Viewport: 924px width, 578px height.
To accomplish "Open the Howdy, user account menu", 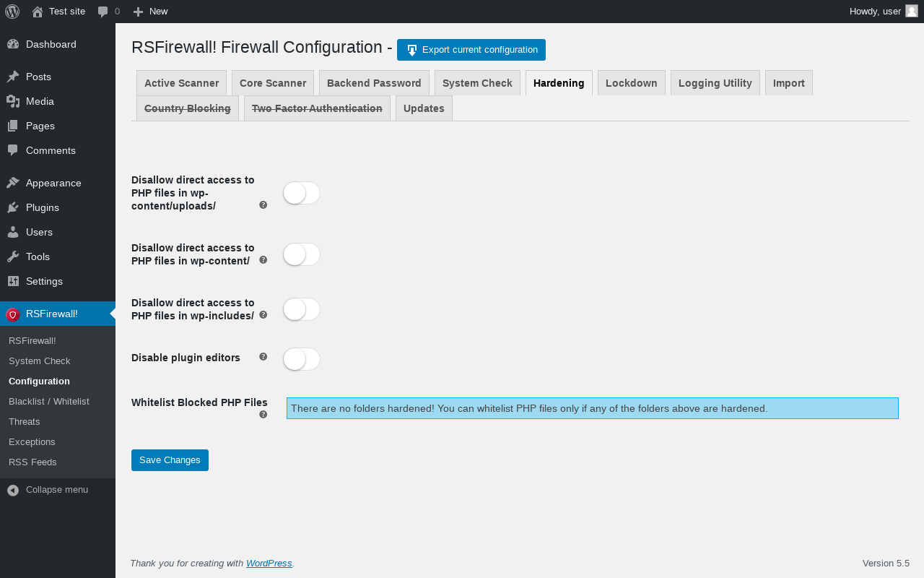I will 884,12.
